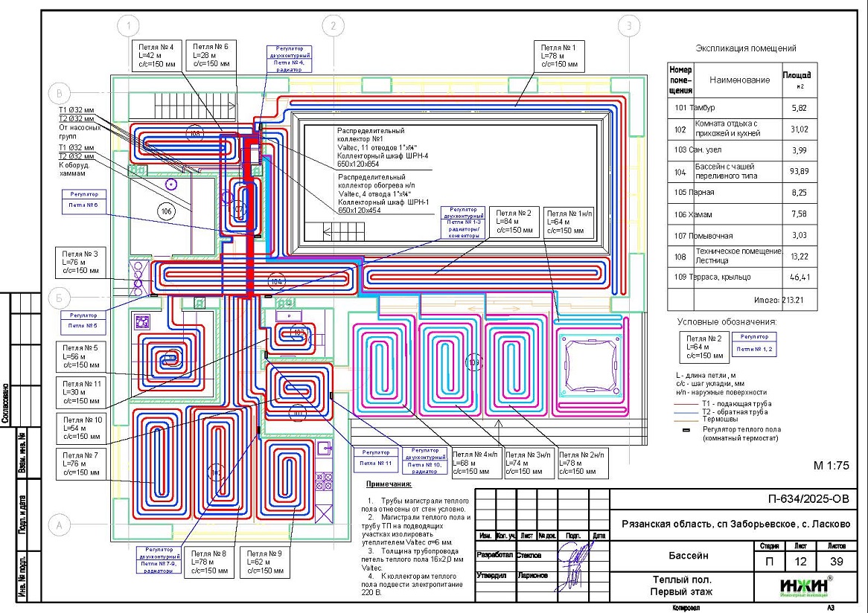
Task: Click project code П-634/2025-ОВ
Action: click(x=807, y=498)
